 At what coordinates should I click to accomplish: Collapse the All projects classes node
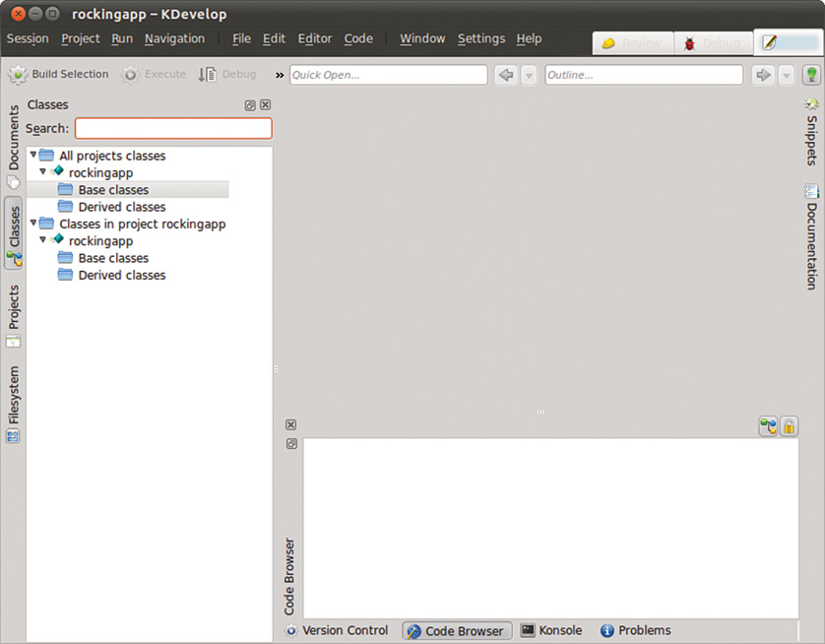point(33,155)
